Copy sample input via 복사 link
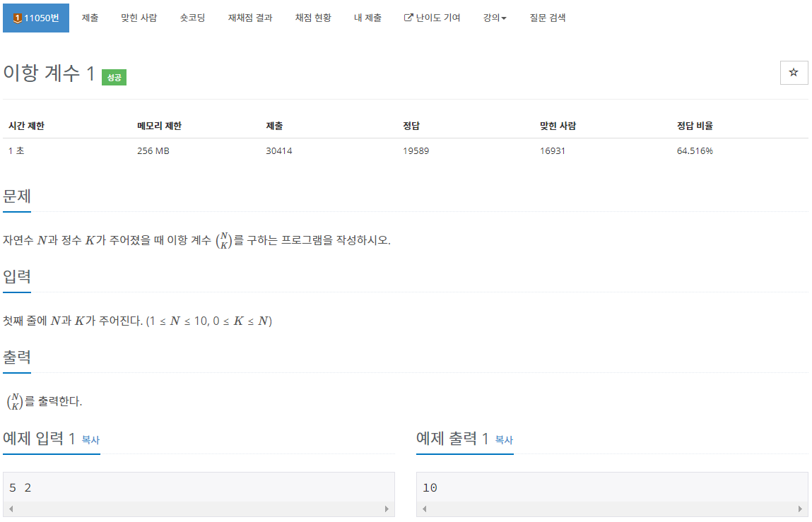The height and width of the screenshot is (522, 812). click(x=90, y=439)
